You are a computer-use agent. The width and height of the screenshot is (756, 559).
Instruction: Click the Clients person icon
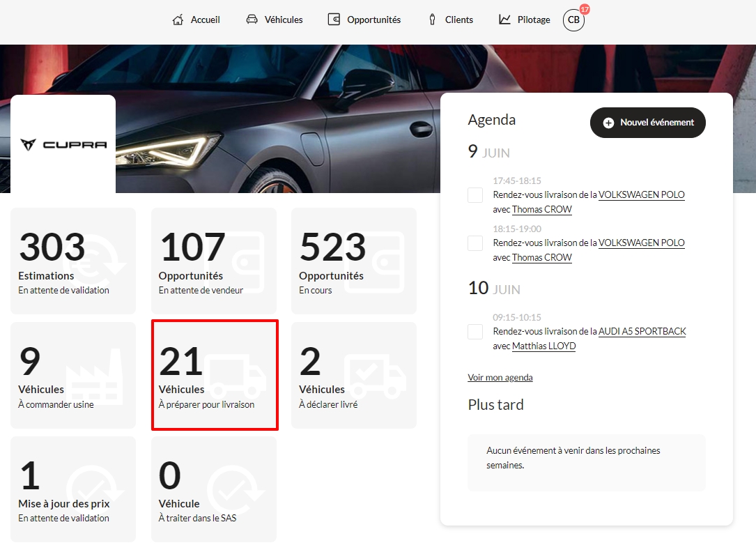pyautogui.click(x=432, y=20)
